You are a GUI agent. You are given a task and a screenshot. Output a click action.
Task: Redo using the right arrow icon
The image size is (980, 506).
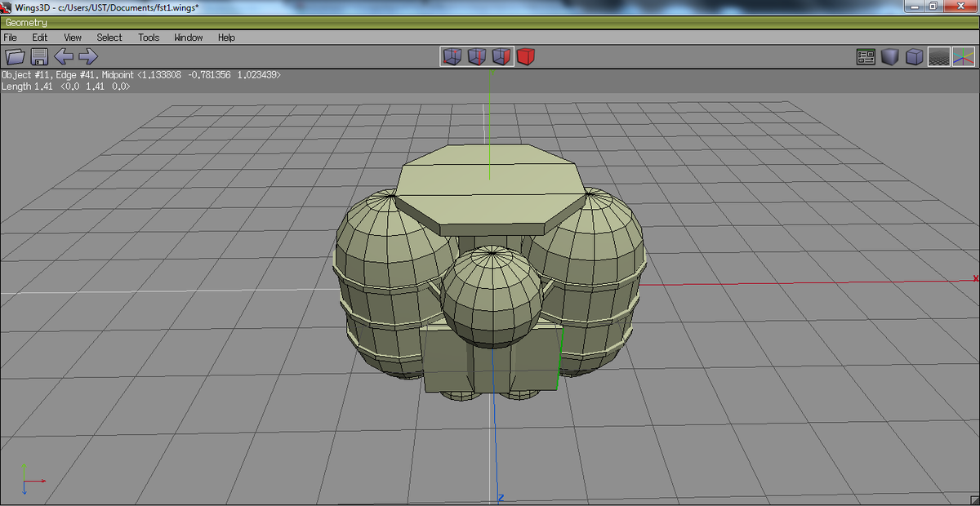coord(88,56)
